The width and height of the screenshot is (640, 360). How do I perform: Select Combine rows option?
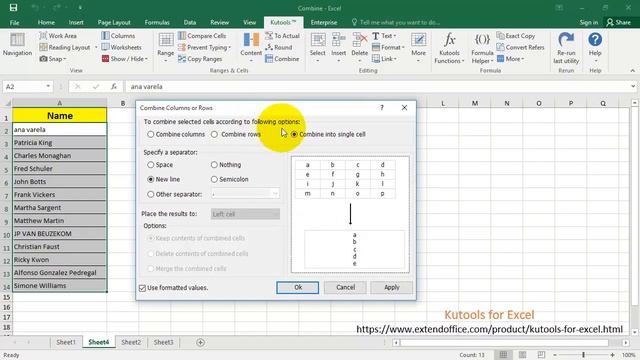[236, 134]
